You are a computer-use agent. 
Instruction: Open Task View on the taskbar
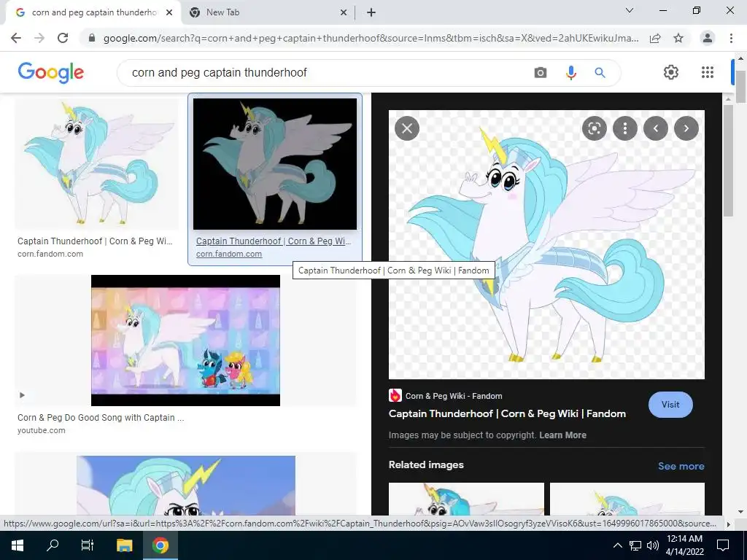[88, 545]
